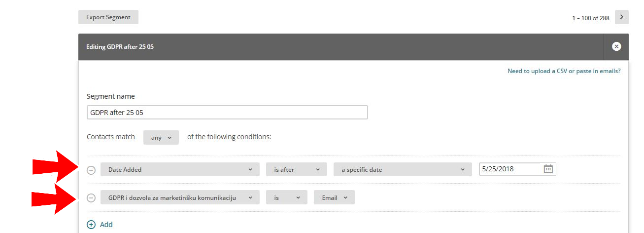Open the "is" operator dropdown
Viewport: 644px width, 233px height.
click(286, 198)
